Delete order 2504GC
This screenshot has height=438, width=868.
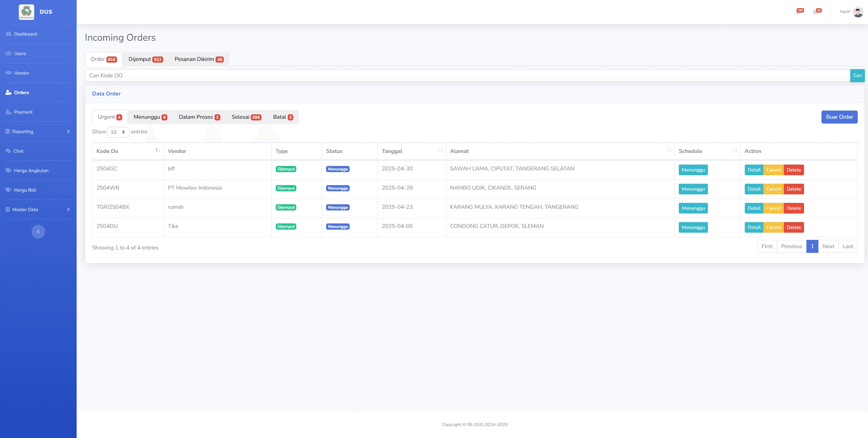point(793,170)
